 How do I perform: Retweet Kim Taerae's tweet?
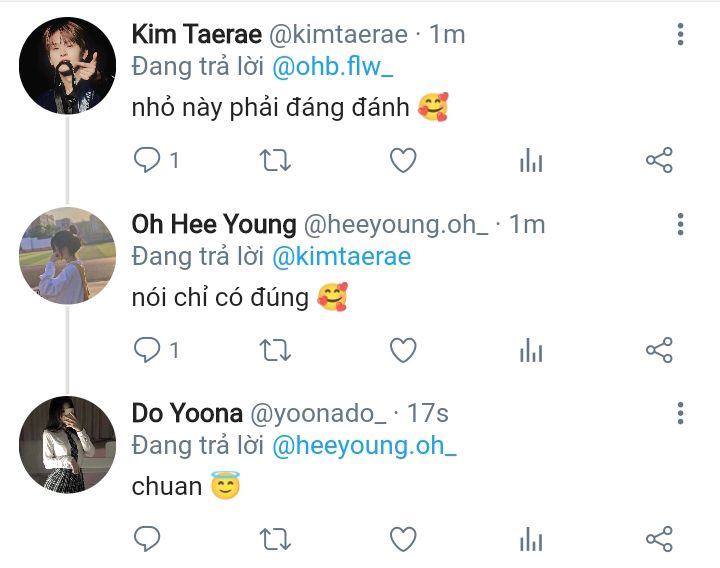coord(275,160)
